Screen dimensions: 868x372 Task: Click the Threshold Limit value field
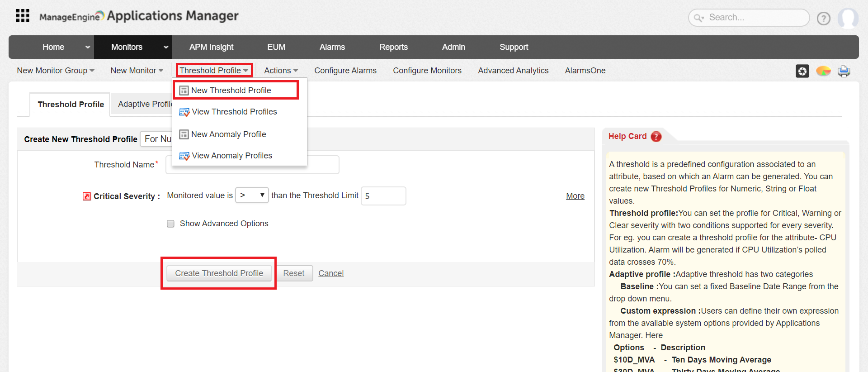[383, 196]
